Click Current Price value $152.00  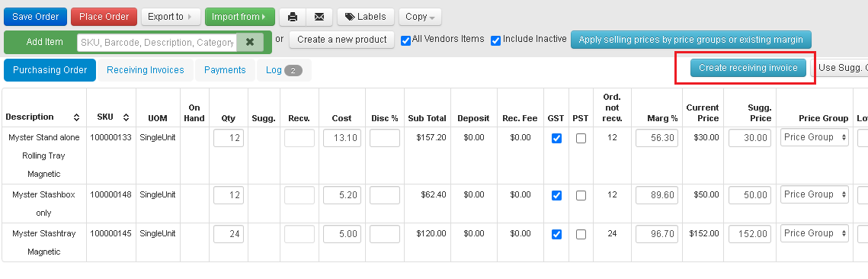[x=703, y=233]
